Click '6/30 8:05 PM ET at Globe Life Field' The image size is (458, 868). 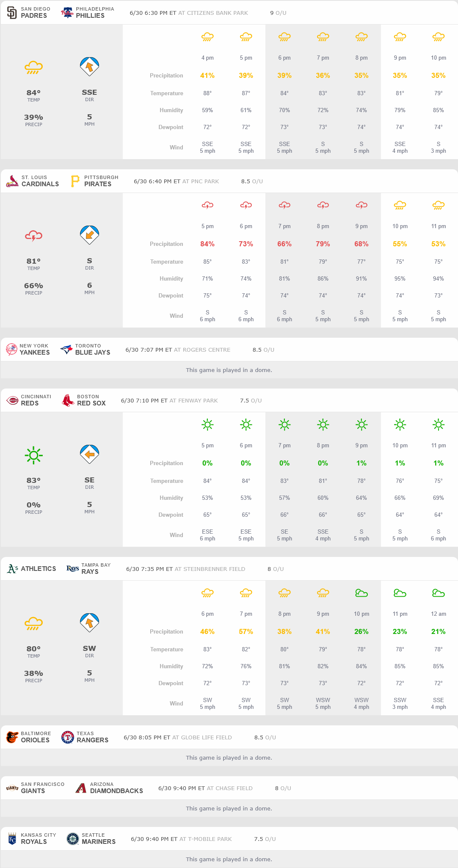178,738
